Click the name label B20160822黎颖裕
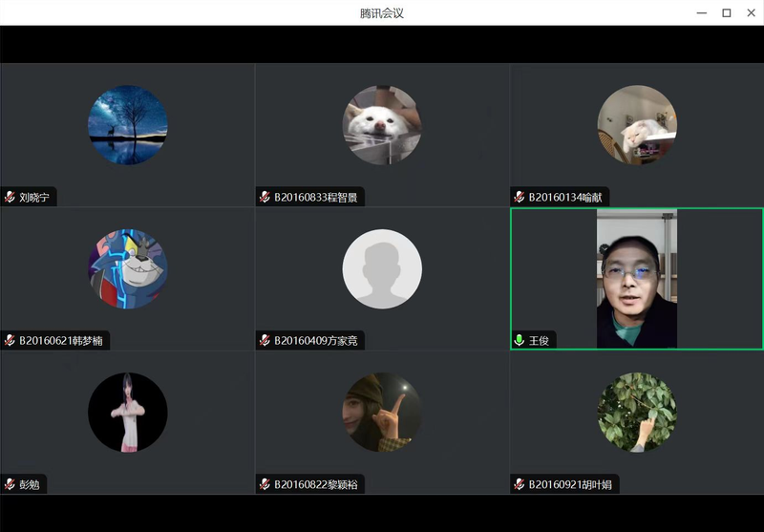Viewport: 764px width, 532px height. click(316, 485)
